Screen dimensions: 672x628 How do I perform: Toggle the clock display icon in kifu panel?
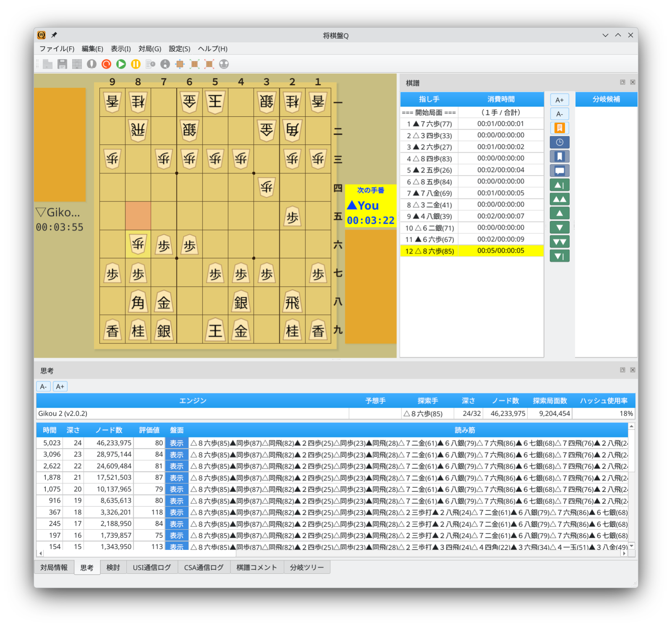click(x=560, y=142)
